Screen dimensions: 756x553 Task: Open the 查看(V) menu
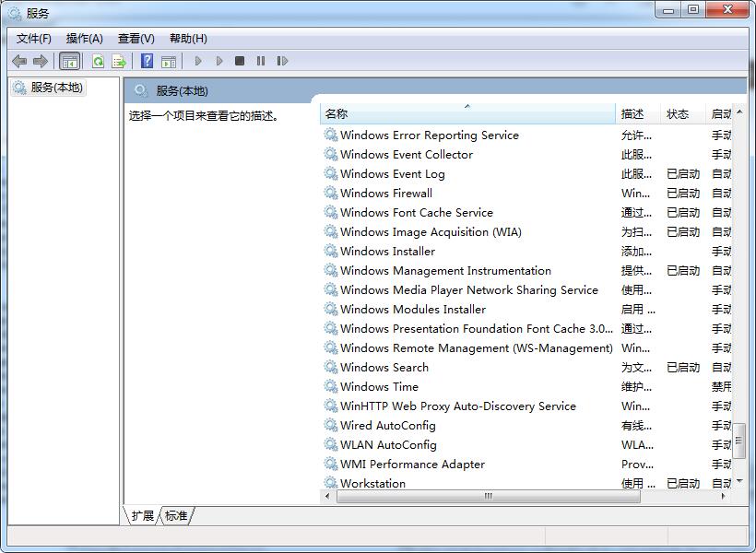click(136, 39)
